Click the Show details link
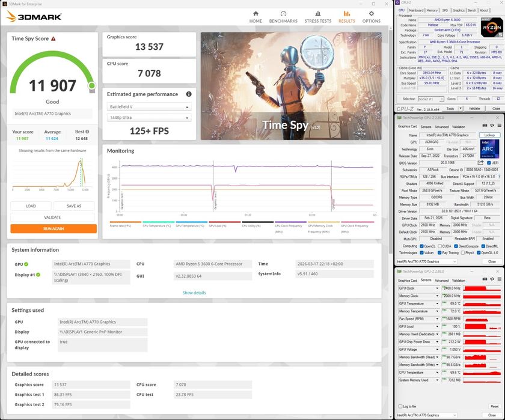Image resolution: width=505 pixels, height=420 pixels. (194, 293)
